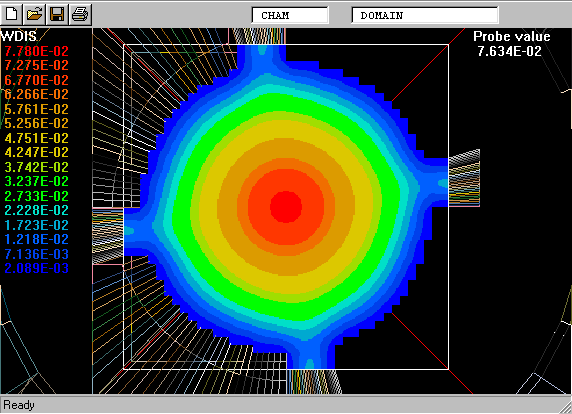Click the 3.237E-02 green legend value
The height and width of the screenshot is (414, 572).
pos(36,181)
